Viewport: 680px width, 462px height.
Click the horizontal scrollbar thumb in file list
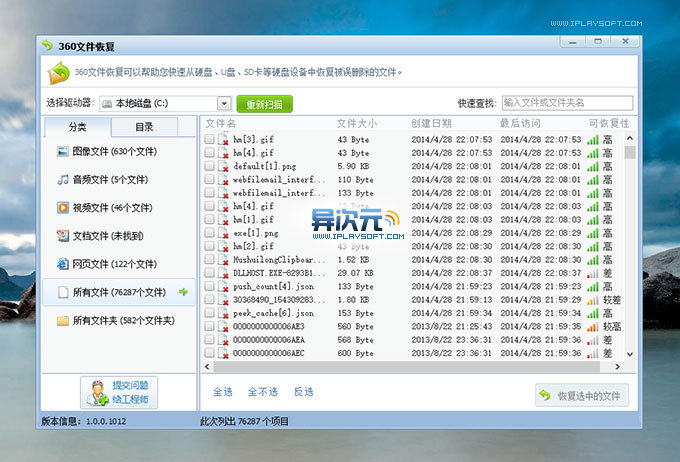point(407,367)
